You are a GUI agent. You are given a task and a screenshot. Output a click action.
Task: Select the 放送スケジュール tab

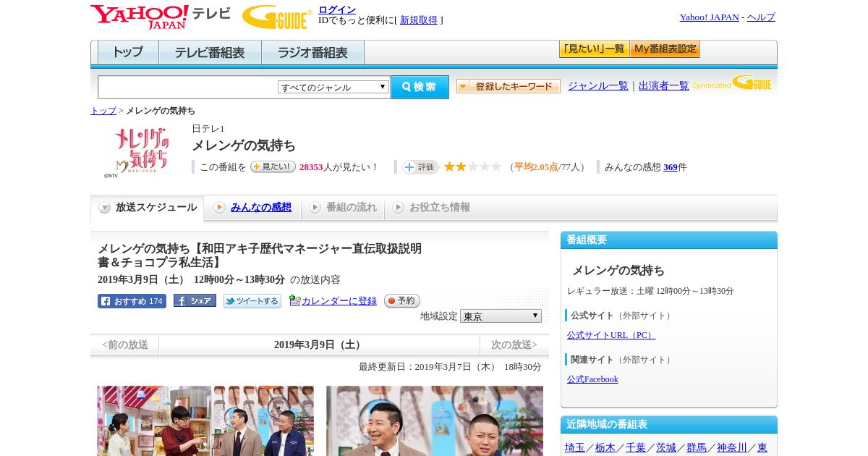148,208
